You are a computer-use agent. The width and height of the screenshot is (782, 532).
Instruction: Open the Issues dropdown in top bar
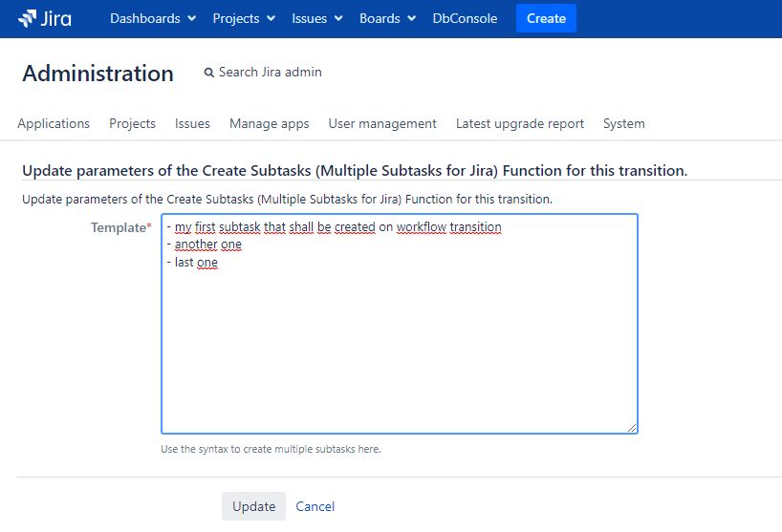(316, 18)
